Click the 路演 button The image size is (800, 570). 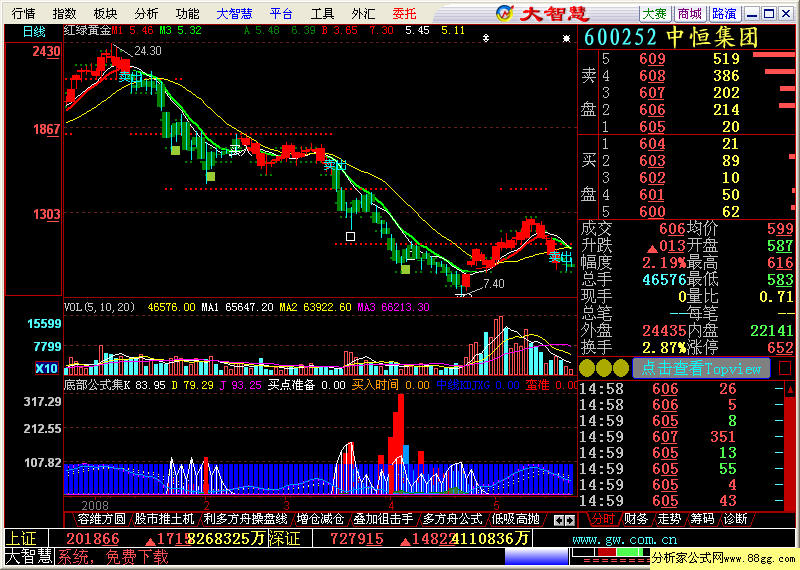pyautogui.click(x=724, y=13)
